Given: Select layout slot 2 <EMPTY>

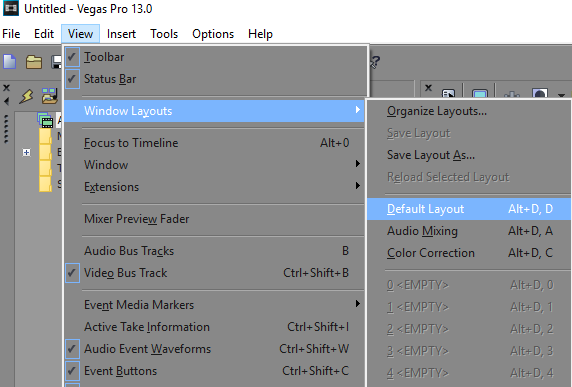Looking at the screenshot, I should [x=469, y=329].
